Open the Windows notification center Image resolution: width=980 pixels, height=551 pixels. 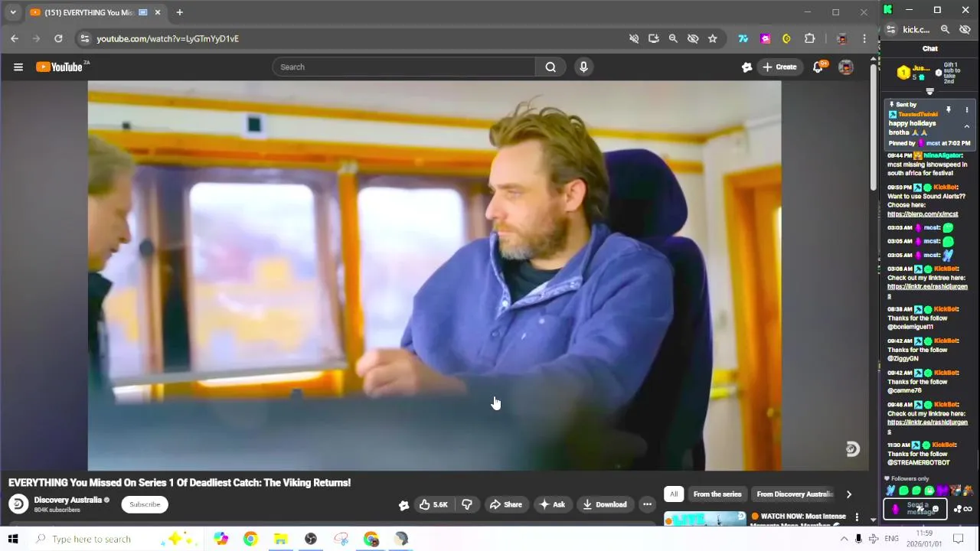point(958,539)
